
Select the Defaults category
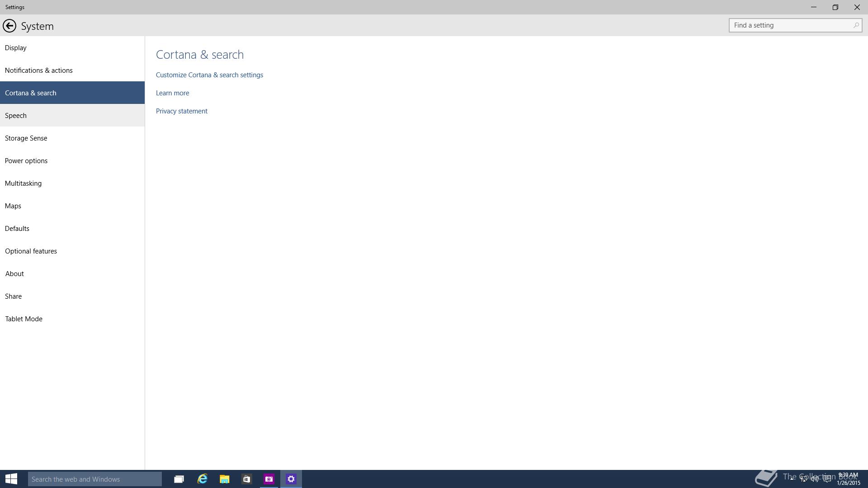(72, 228)
